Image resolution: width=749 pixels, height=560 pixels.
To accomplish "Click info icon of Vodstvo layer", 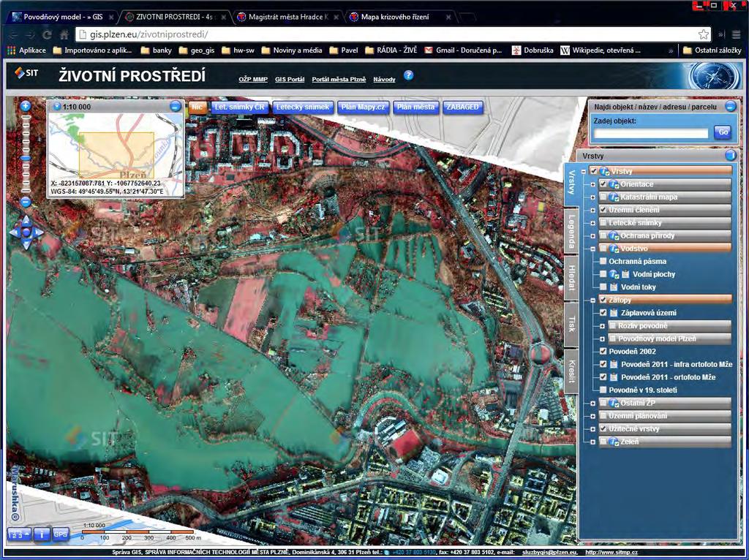I will click(614, 249).
